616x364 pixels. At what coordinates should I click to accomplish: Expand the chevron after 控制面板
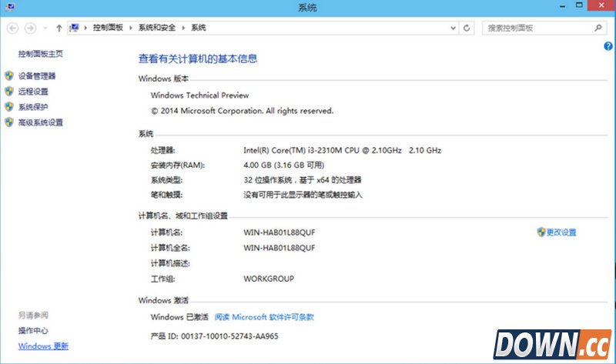(x=131, y=28)
